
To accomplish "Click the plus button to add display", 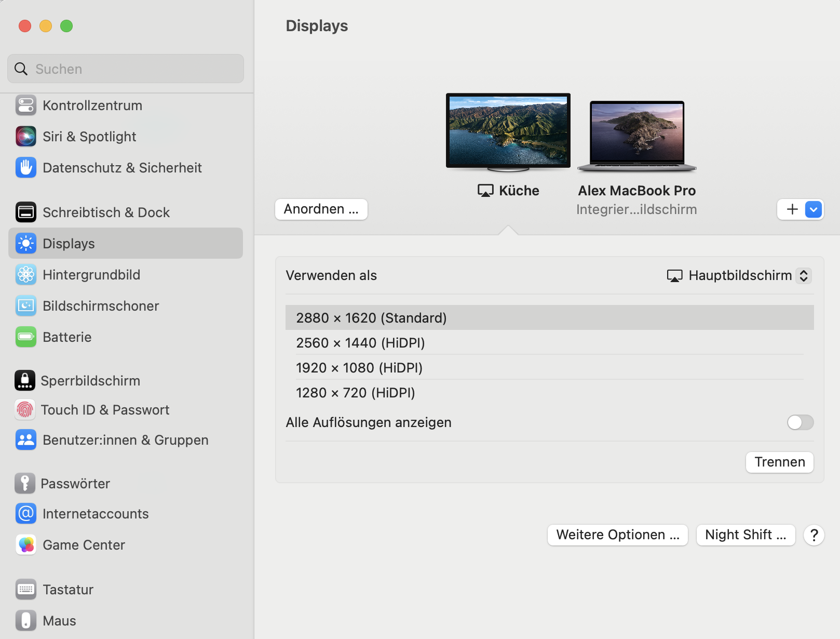I will (792, 209).
